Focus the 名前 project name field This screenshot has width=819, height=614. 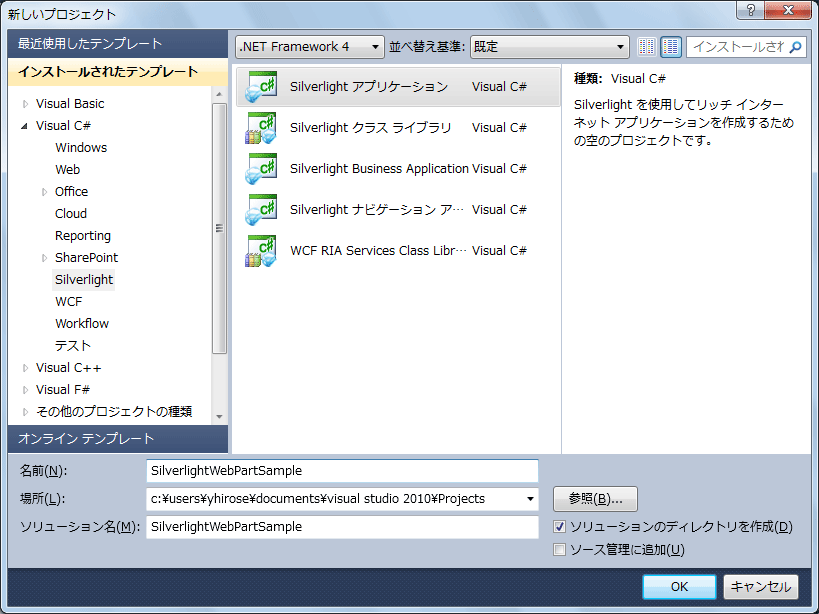click(342, 471)
